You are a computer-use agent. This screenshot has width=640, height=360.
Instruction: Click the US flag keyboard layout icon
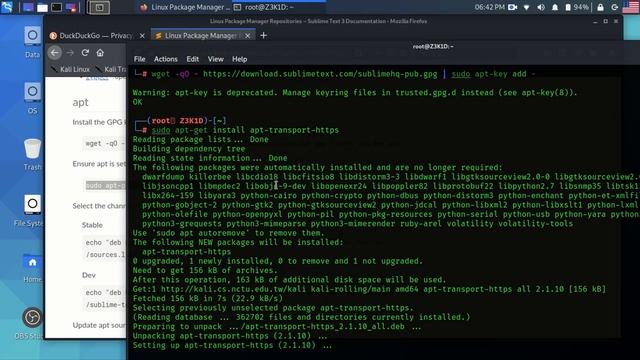tap(631, 7)
